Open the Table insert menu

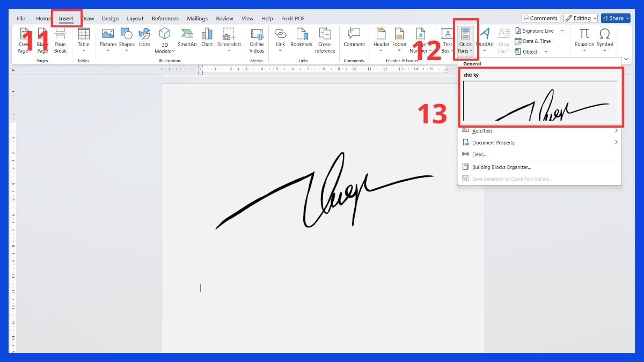click(84, 40)
